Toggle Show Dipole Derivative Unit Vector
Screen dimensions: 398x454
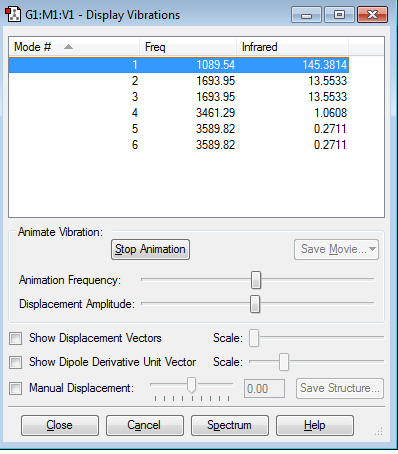16,362
